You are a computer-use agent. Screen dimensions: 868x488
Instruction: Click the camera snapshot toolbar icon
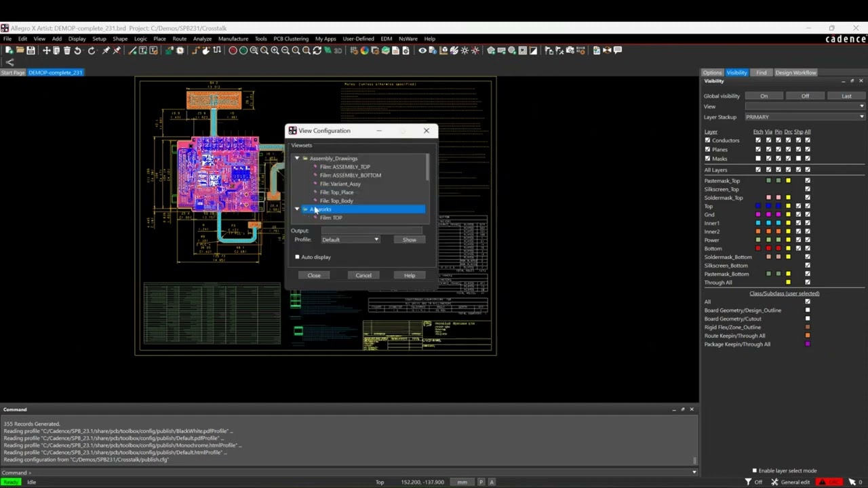pyautogui.click(x=570, y=50)
